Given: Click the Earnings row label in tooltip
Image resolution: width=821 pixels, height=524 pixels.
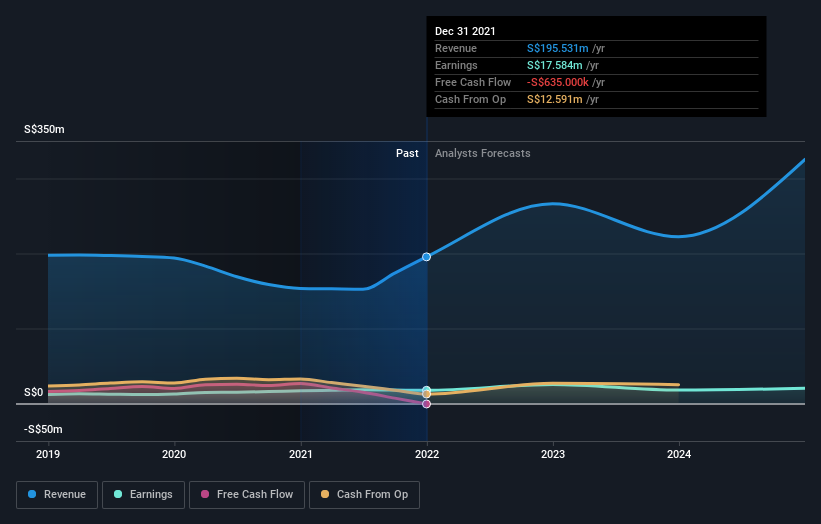Looking at the screenshot, I should point(456,65).
